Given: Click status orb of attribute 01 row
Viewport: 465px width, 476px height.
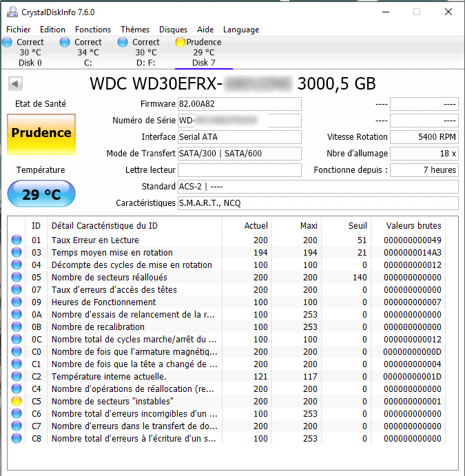Looking at the screenshot, I should [x=17, y=240].
